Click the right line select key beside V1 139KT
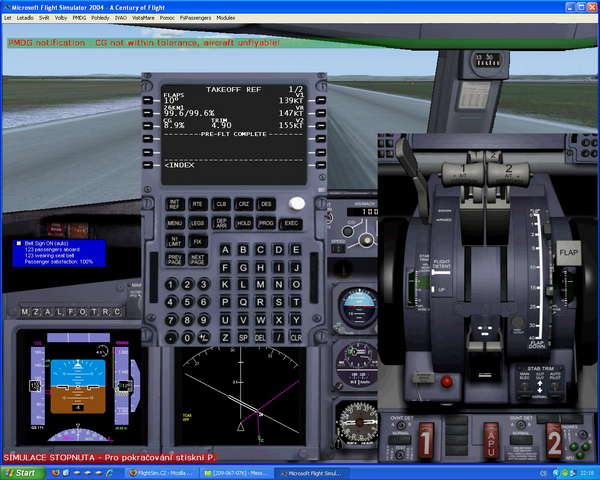 click(x=321, y=100)
